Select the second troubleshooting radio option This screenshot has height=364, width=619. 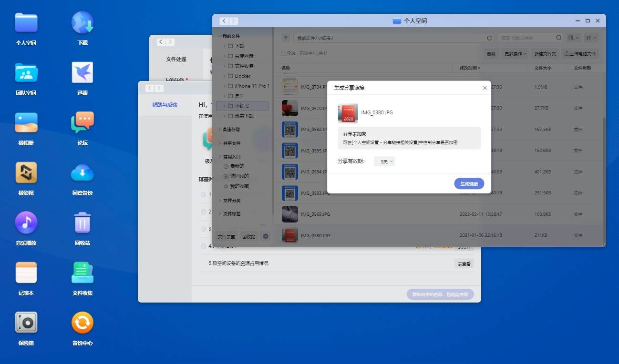(x=204, y=212)
